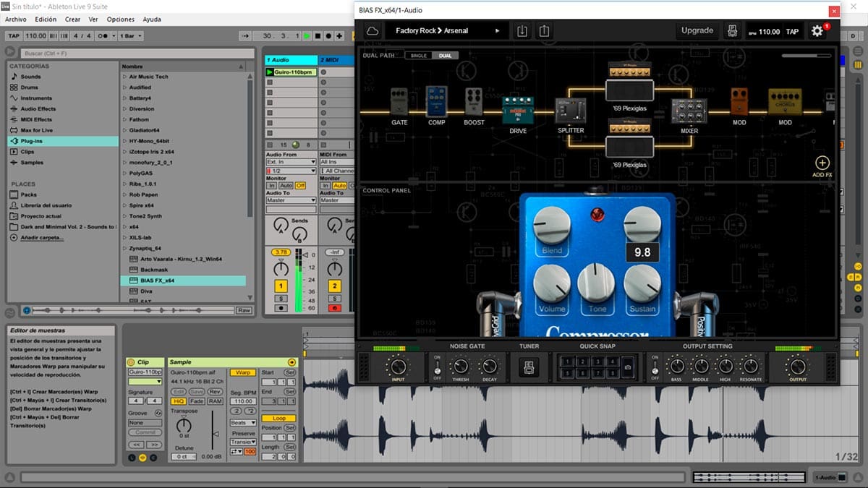Open the Ver menu
The height and width of the screenshot is (488, 868).
tap(93, 20)
